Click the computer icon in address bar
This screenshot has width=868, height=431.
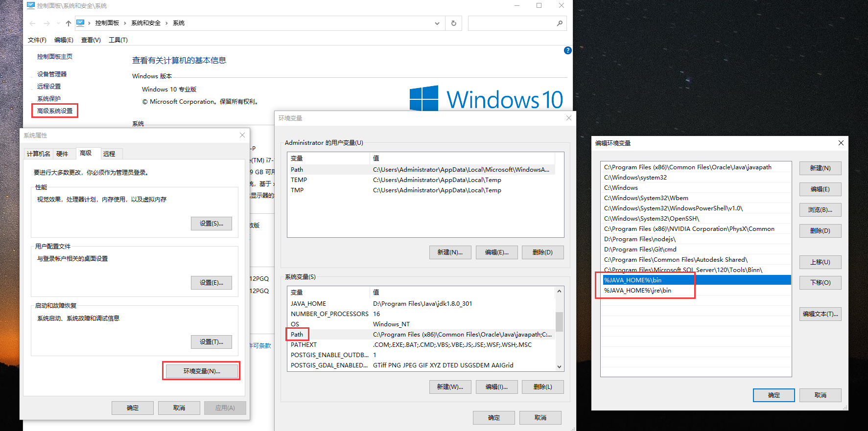[x=80, y=23]
